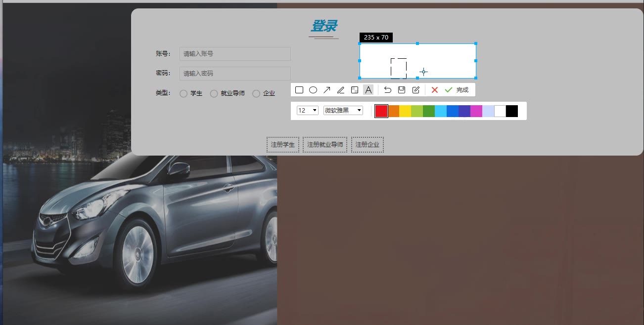Pick the dark green color swatch

(429, 111)
